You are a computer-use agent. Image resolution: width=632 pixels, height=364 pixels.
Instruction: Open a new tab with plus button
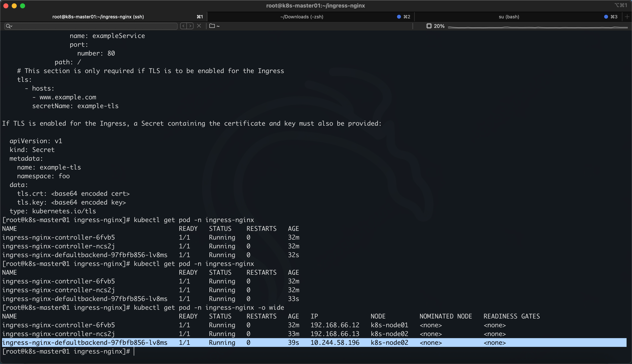[x=627, y=17]
